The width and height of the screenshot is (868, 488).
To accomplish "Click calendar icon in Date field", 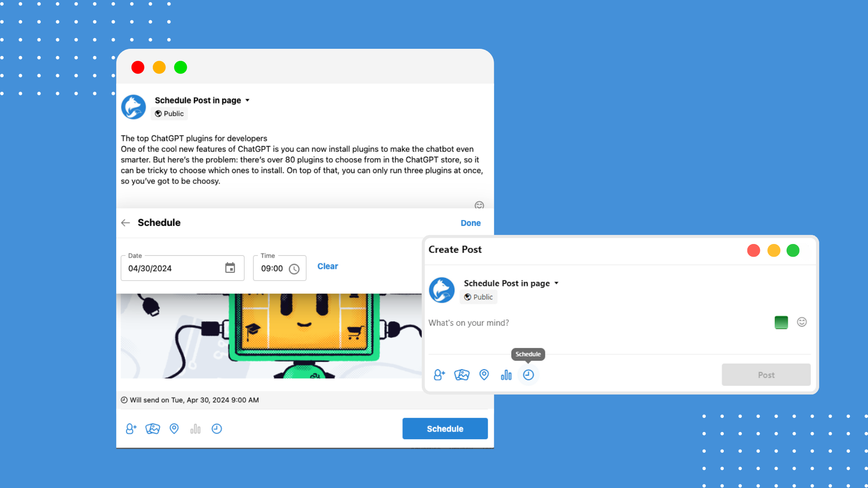I will tap(230, 268).
